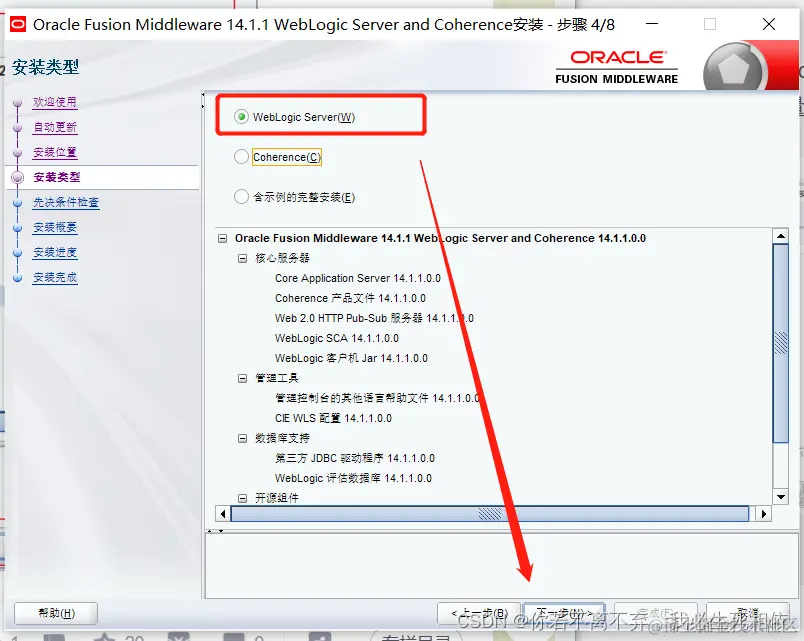Viewport: 804px width, 641px height.
Task: Collapse the 管理工具 tree group
Action: tap(243, 378)
